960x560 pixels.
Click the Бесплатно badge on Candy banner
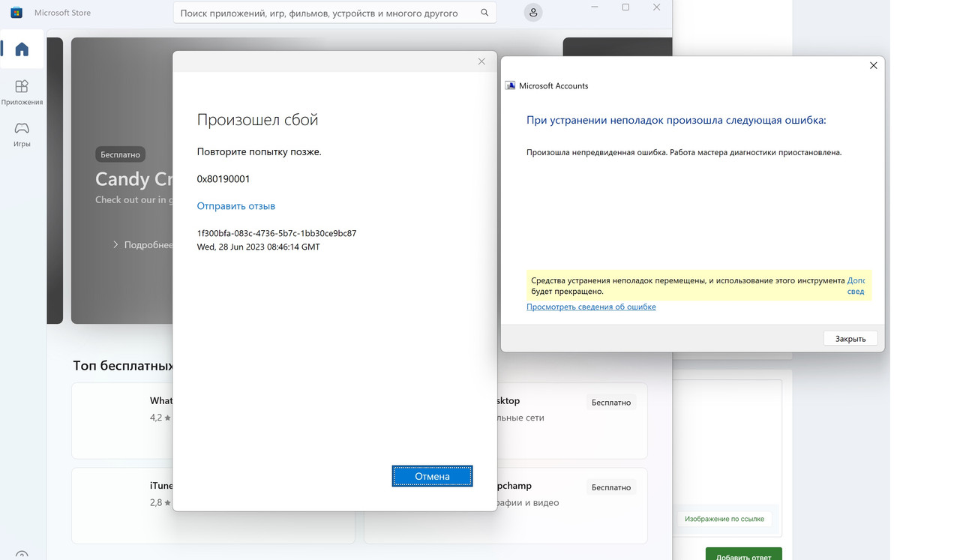(x=120, y=154)
